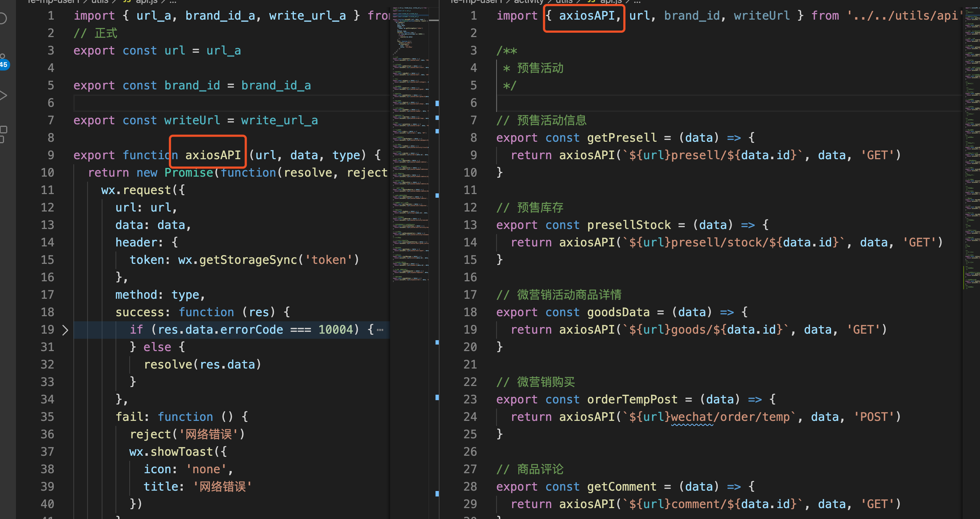Click 'api.js' breadcrumb in left editor
Screen dimensions: 980x519
(x=146, y=1)
